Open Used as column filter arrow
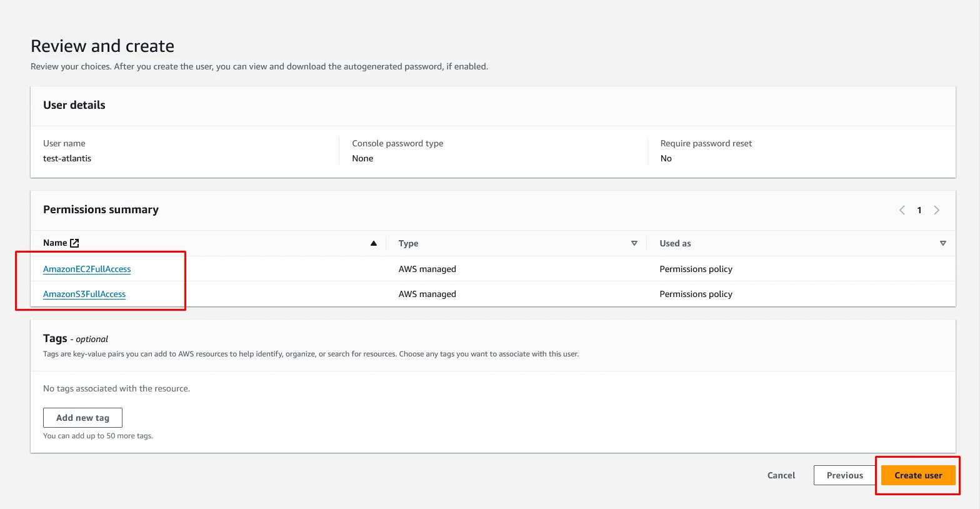Screen dimensions: 980x509 pos(943,243)
